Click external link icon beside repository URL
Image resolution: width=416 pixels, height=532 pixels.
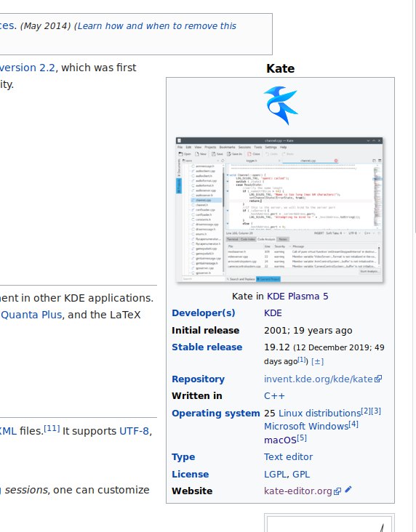click(378, 379)
